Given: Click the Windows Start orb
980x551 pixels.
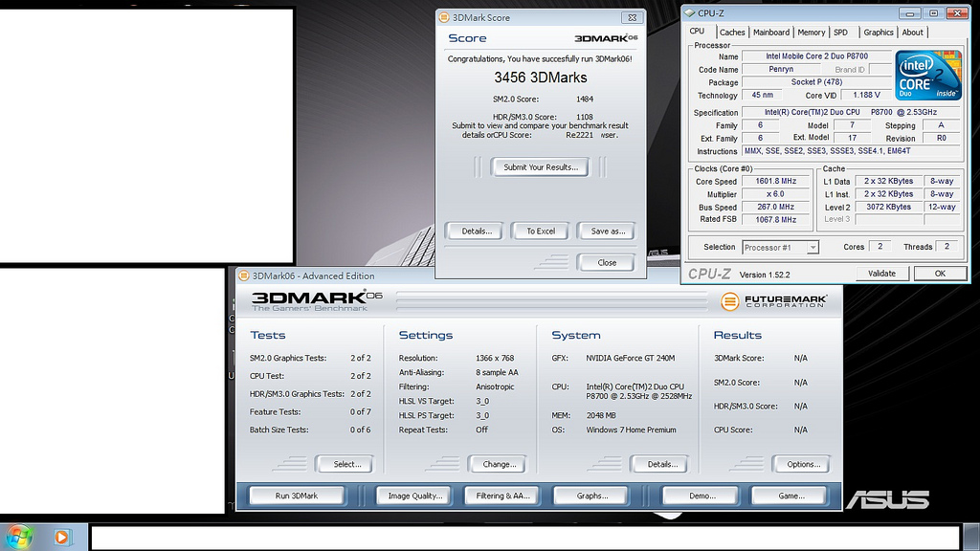Looking at the screenshot, I should (x=18, y=537).
